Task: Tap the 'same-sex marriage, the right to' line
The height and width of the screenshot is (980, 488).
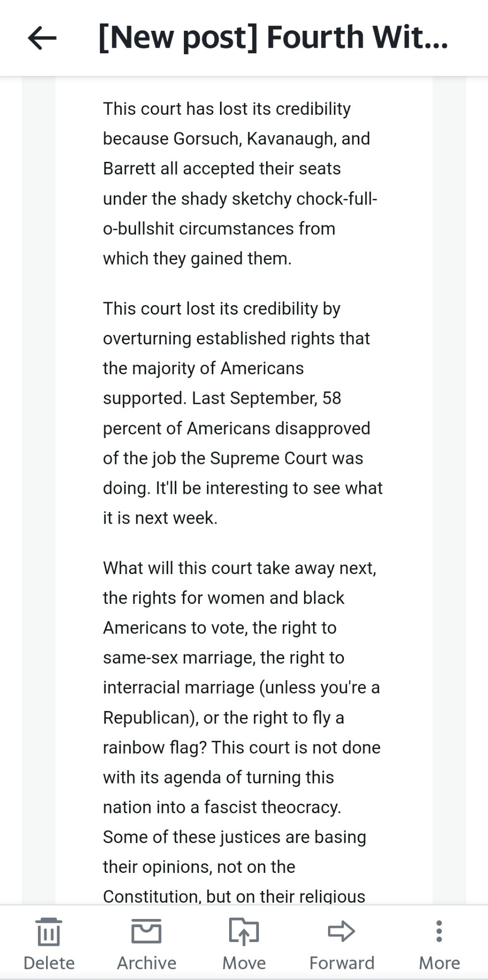Action: [x=223, y=658]
